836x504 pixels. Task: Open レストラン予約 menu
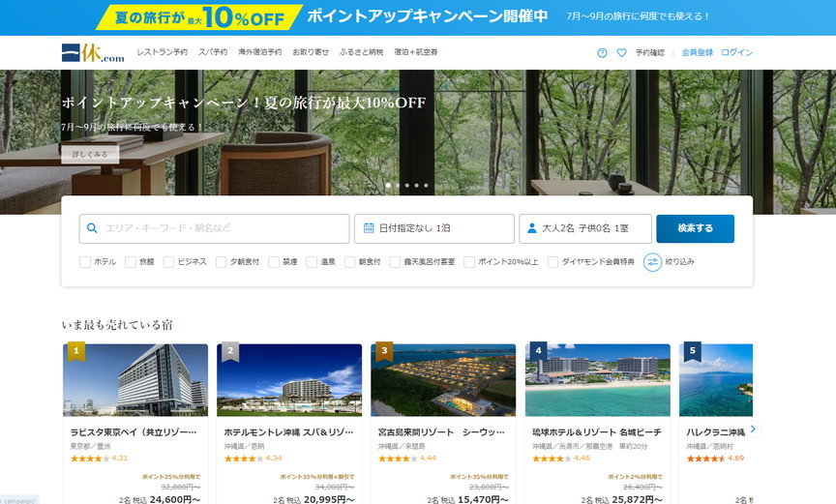point(163,52)
